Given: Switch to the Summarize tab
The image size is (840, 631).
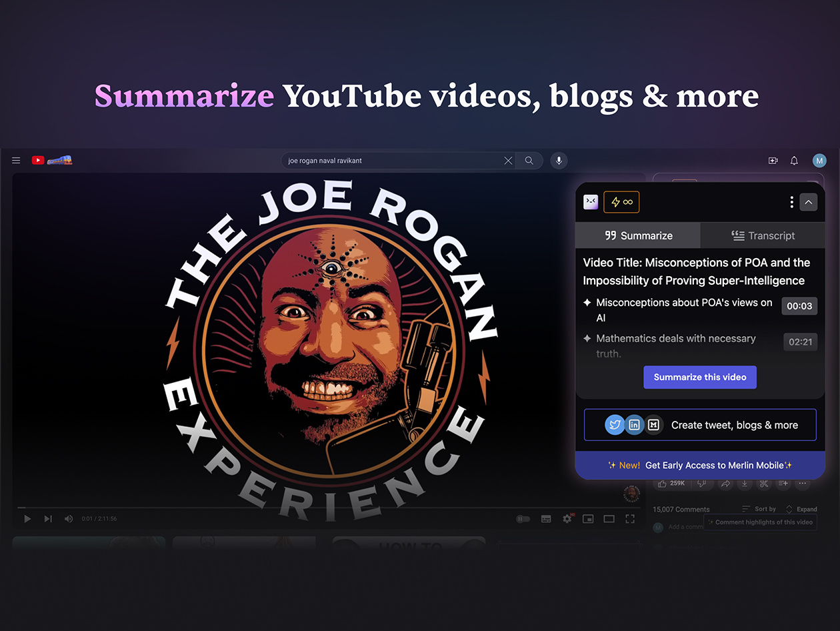Looking at the screenshot, I should [x=638, y=235].
